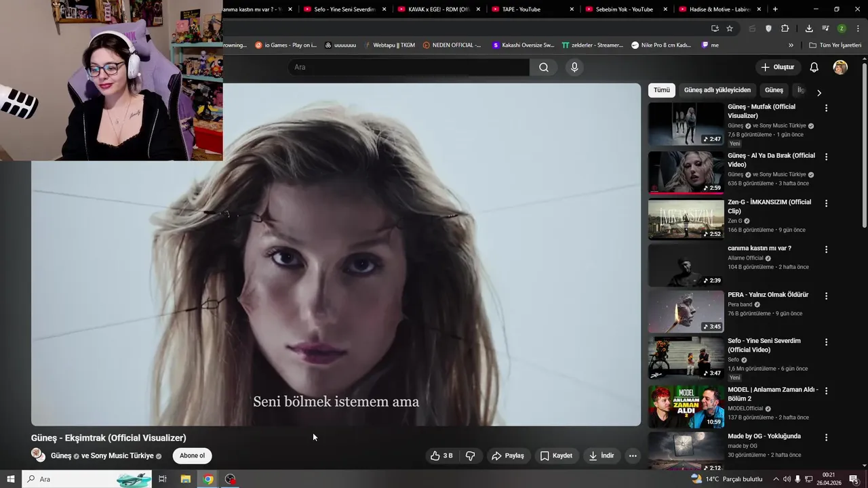The height and width of the screenshot is (488, 868).
Task: Bookmark this page with star icon
Action: (730, 28)
